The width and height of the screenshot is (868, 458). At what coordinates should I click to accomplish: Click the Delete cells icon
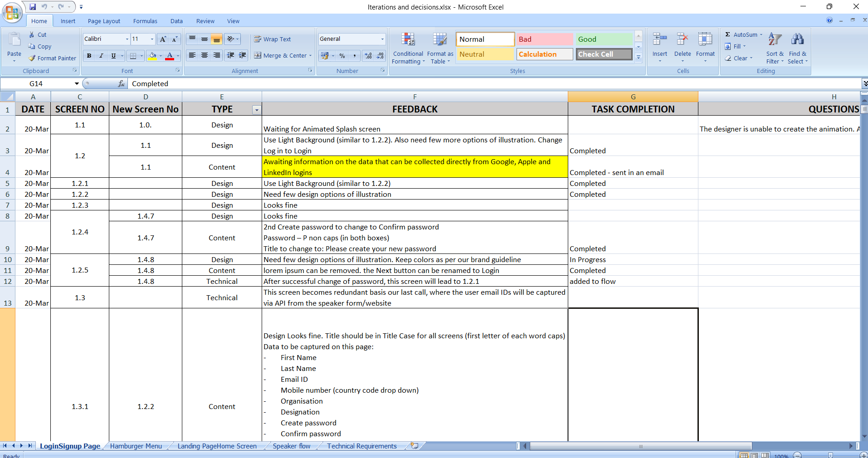click(683, 39)
